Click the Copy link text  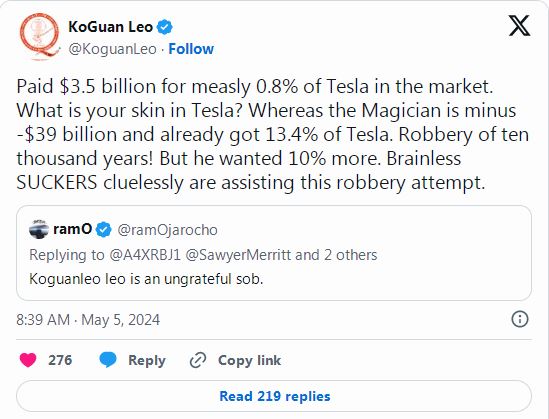point(249,360)
